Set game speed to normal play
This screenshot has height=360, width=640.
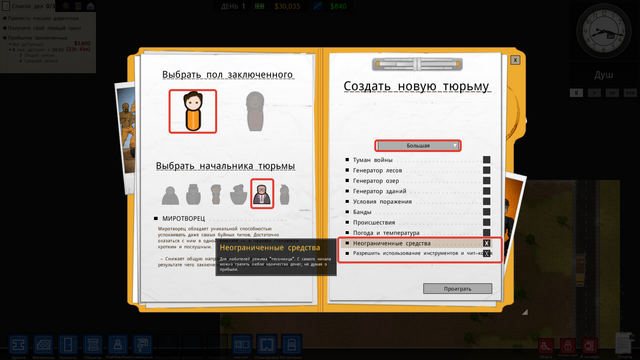594,93
